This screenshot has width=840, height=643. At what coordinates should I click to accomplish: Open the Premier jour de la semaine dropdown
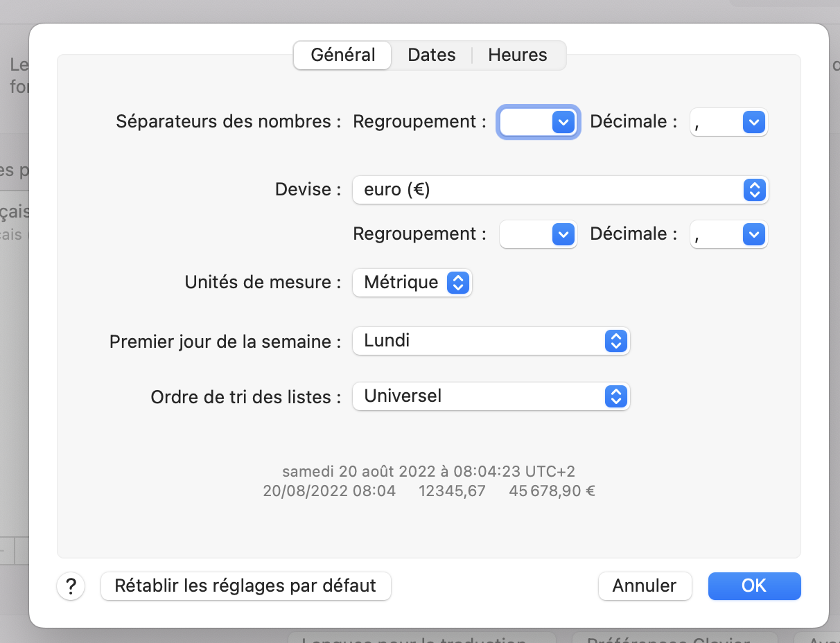(491, 341)
